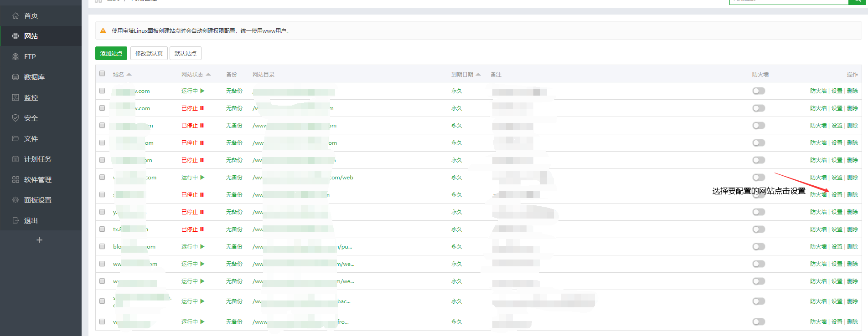Screen dimensions: 868x336
Task: Click the files folder icon
Action: click(15, 138)
